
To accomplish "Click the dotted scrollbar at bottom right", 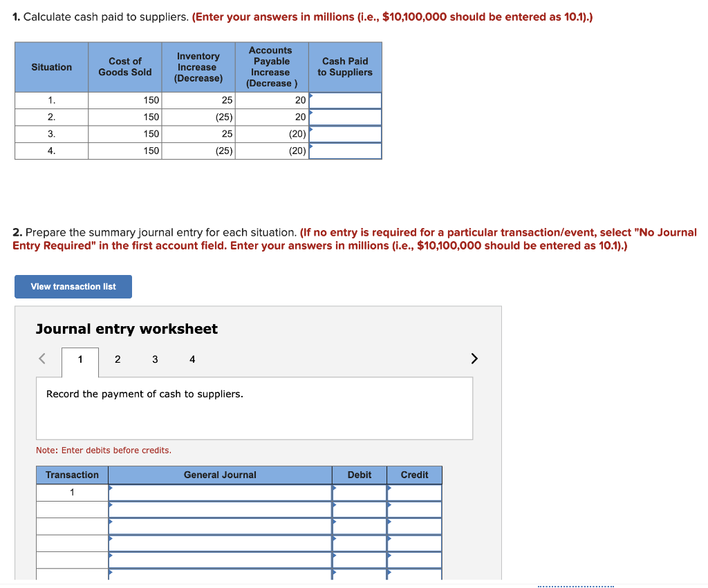I will (x=576, y=585).
